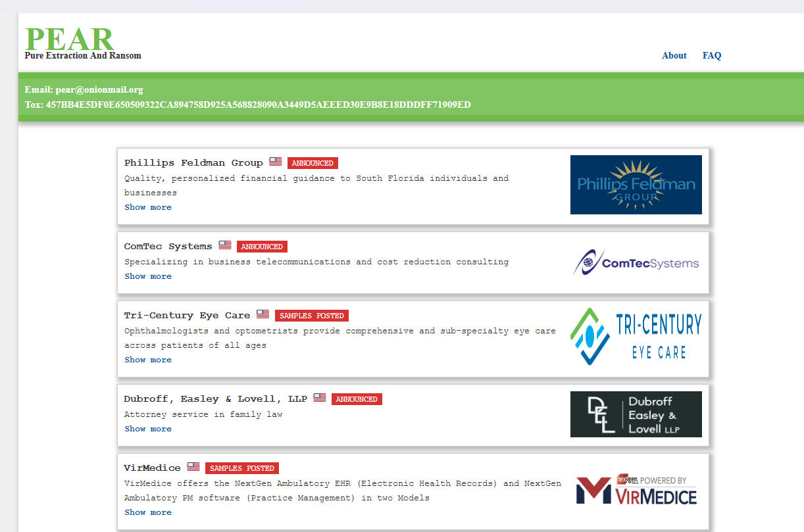Click the Dubroff, Easley & Lovell, LLP title
This screenshot has width=804, height=532.
click(x=216, y=399)
